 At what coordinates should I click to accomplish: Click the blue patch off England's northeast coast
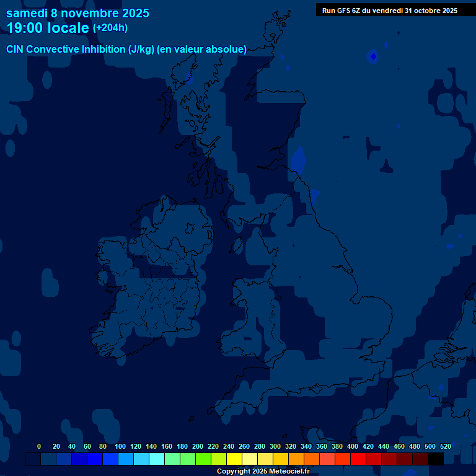click(299, 159)
